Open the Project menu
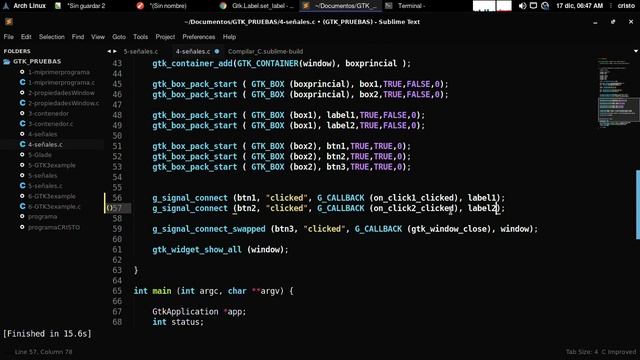Image resolution: width=640 pixels, height=360 pixels. click(x=165, y=37)
